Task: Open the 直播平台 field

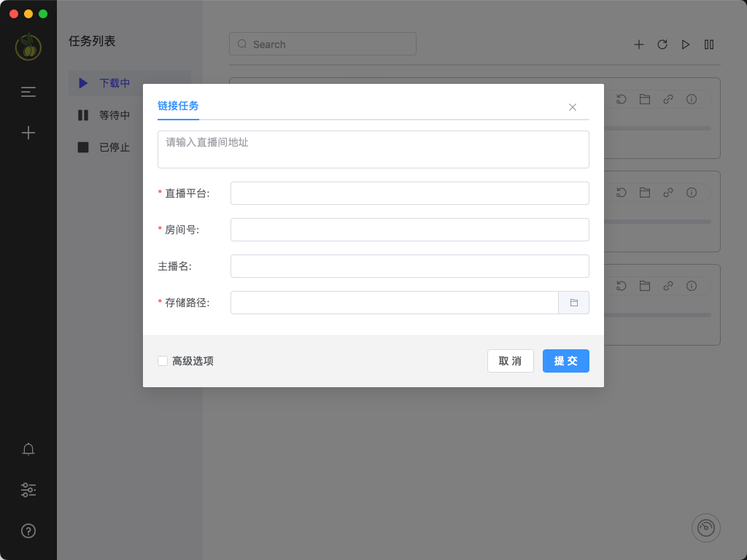Action: 409,193
